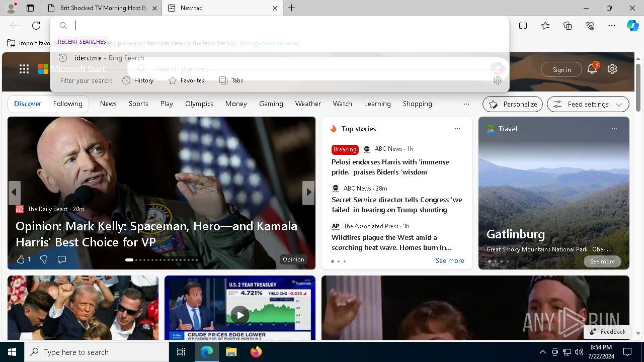Launch Firefox from the taskbar
Image resolution: width=644 pixels, height=362 pixels.
coord(256,352)
